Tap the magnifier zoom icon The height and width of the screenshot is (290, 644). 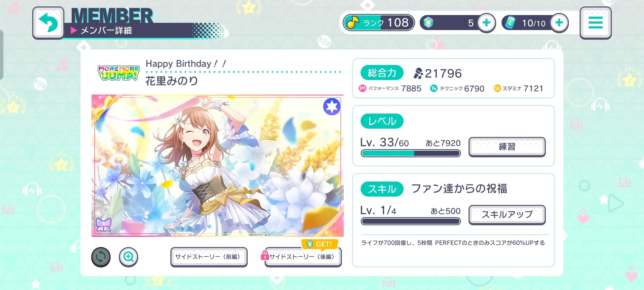[129, 257]
